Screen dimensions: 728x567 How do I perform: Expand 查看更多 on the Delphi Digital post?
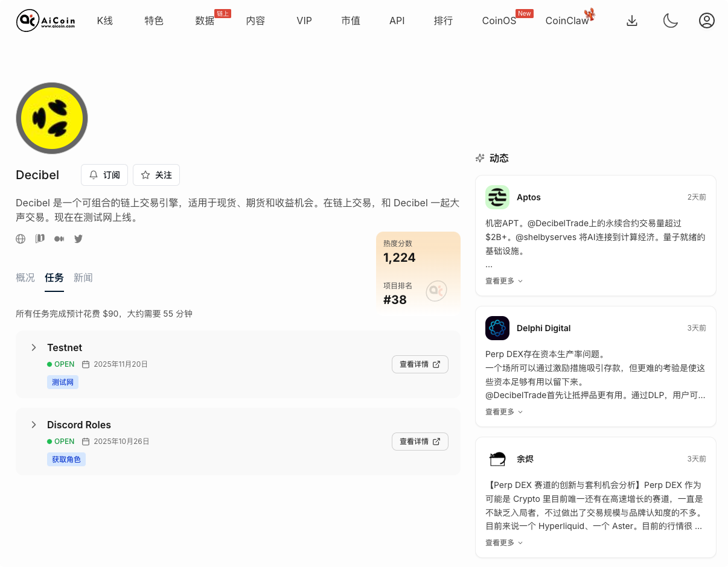coord(504,411)
